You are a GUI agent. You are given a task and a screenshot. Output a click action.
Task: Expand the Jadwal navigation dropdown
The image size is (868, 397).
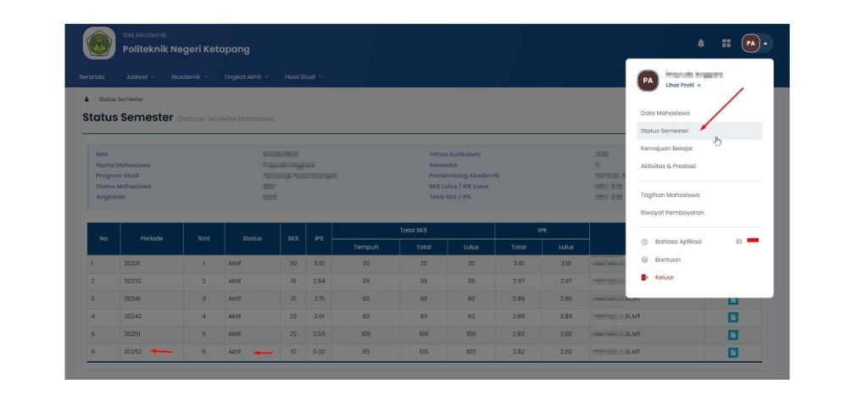[x=140, y=77]
